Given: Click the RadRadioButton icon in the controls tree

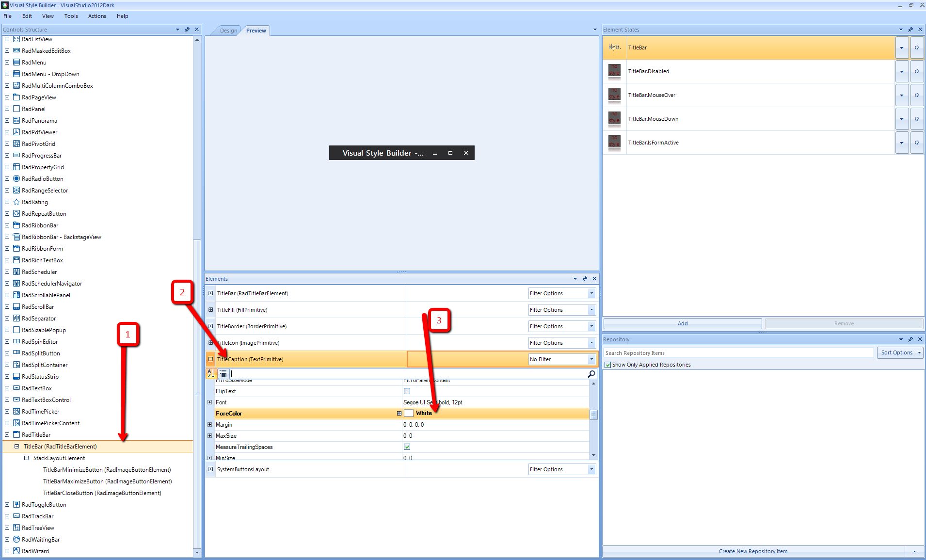Looking at the screenshot, I should [16, 179].
